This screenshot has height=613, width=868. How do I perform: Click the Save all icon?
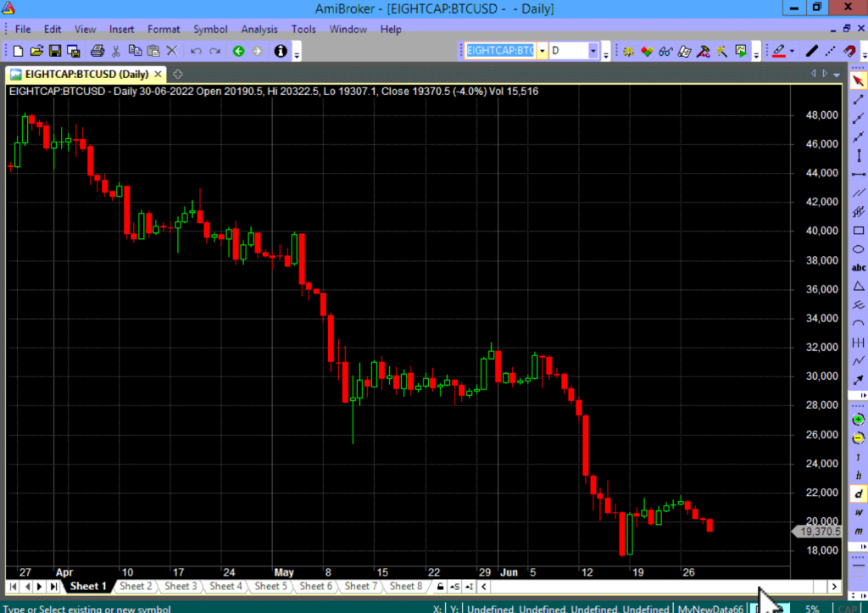click(x=73, y=51)
